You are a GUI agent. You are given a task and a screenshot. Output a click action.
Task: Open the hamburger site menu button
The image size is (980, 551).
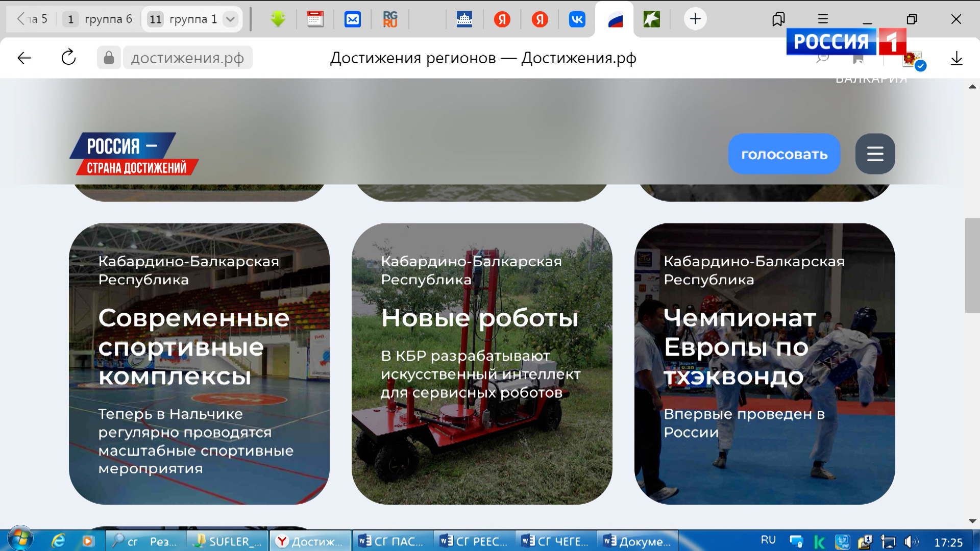(x=875, y=154)
